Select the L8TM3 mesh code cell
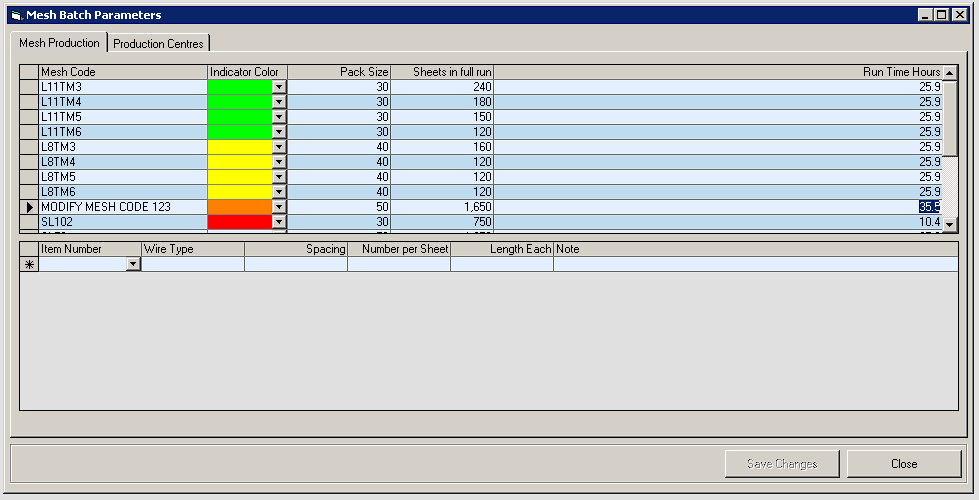Screen dimensions: 979x500 123,147
